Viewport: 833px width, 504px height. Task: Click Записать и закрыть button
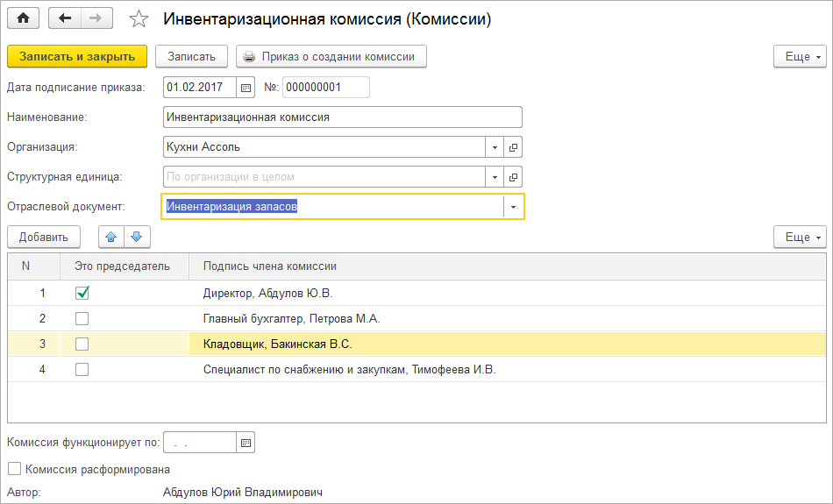[77, 56]
